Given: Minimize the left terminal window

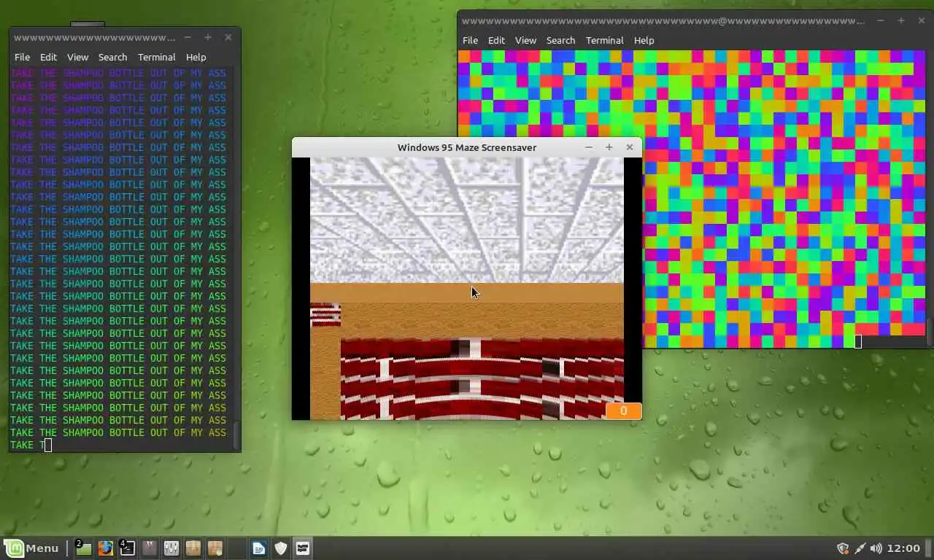Looking at the screenshot, I should click(x=188, y=37).
